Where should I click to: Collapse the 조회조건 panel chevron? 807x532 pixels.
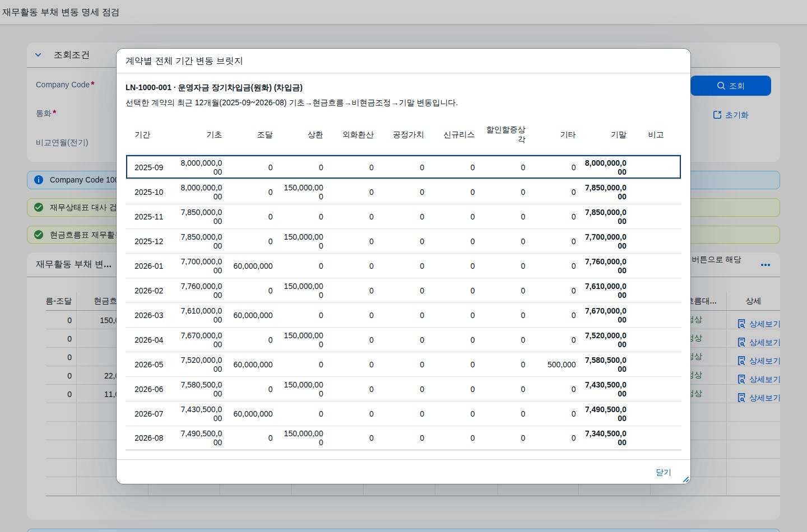click(x=38, y=55)
